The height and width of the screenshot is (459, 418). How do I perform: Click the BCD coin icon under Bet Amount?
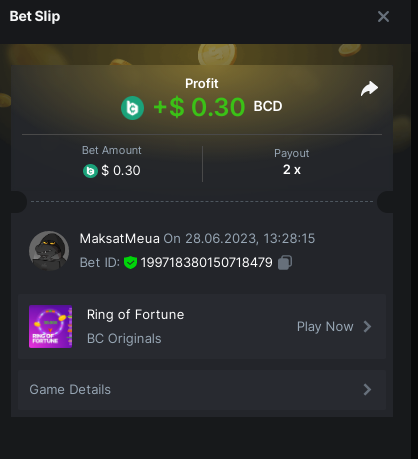[x=90, y=171]
